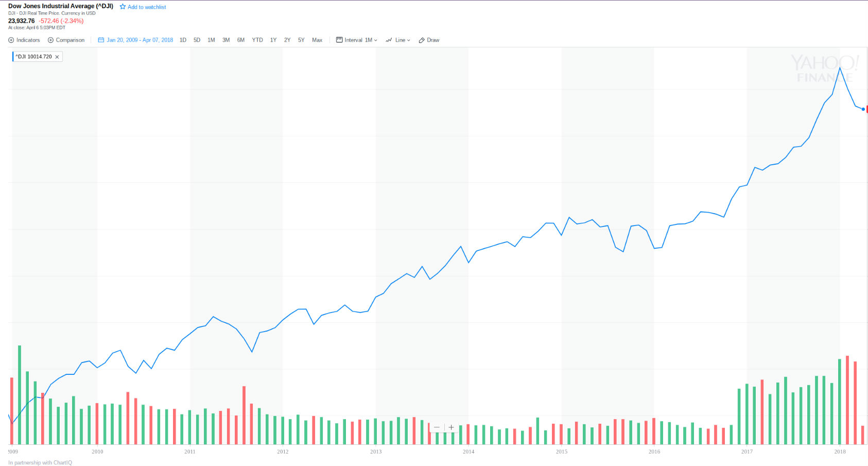Select the 5Y time range
This screenshot has width=868, height=466.
[x=301, y=40]
